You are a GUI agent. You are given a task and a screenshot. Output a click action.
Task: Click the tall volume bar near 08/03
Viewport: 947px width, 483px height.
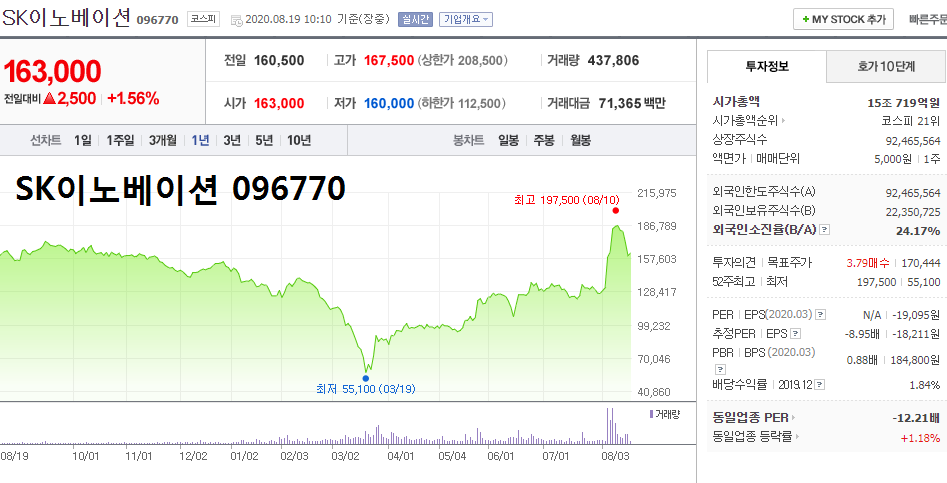click(607, 426)
